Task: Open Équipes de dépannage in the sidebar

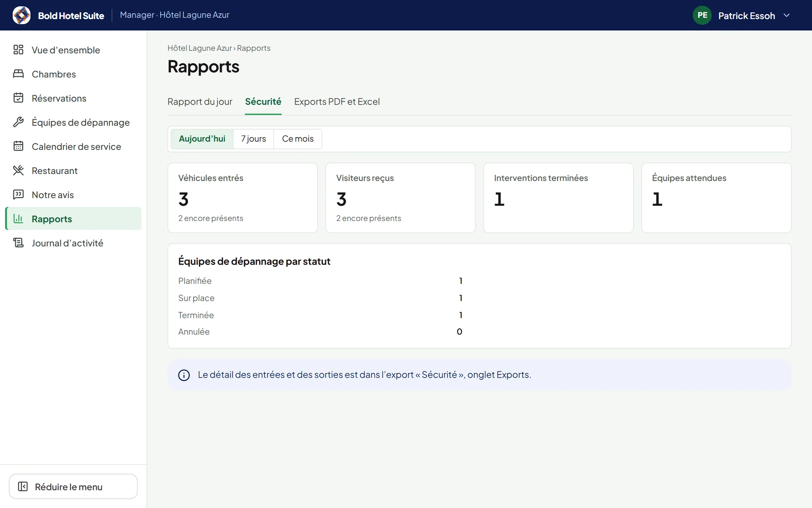Action: click(x=73, y=122)
